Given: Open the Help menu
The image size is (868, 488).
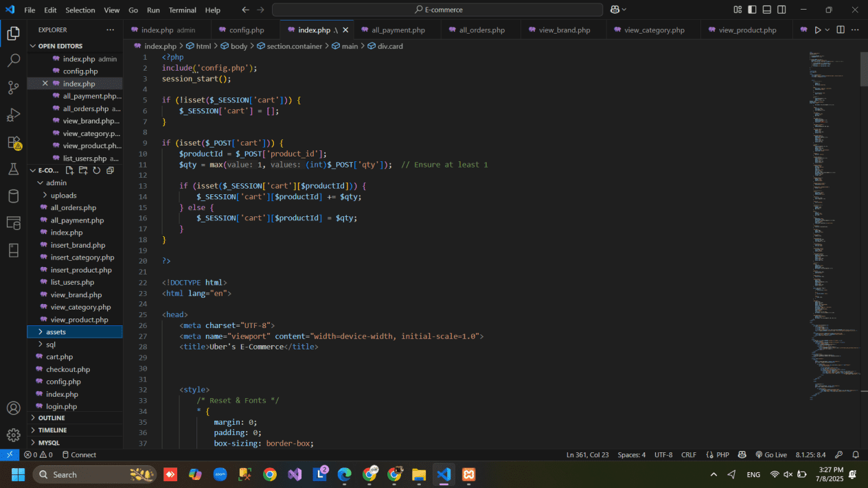Looking at the screenshot, I should 213,10.
